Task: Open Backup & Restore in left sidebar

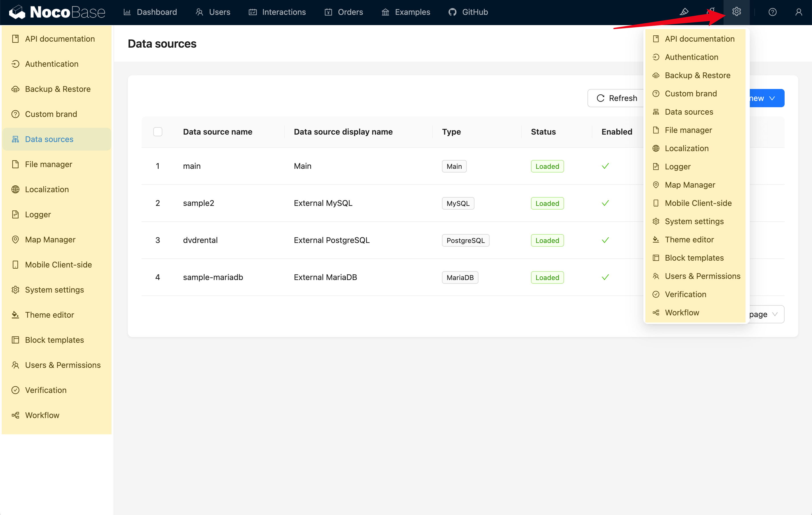Action: tap(57, 89)
